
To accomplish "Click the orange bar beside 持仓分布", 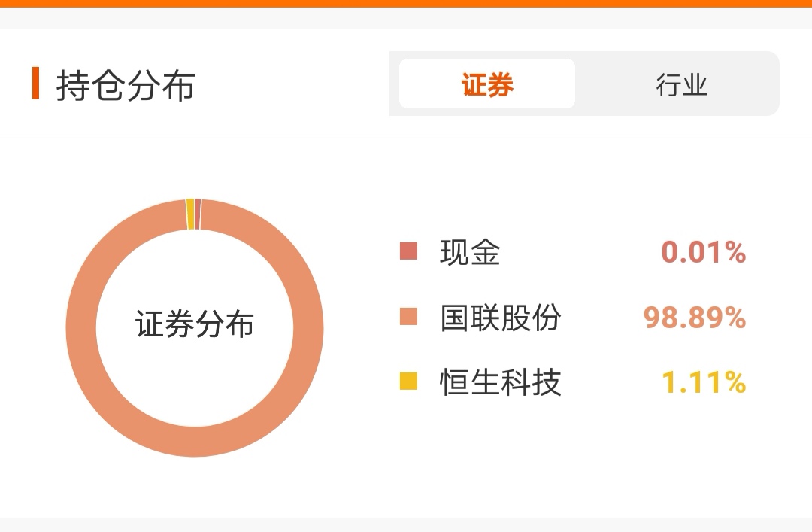I will tap(36, 83).
